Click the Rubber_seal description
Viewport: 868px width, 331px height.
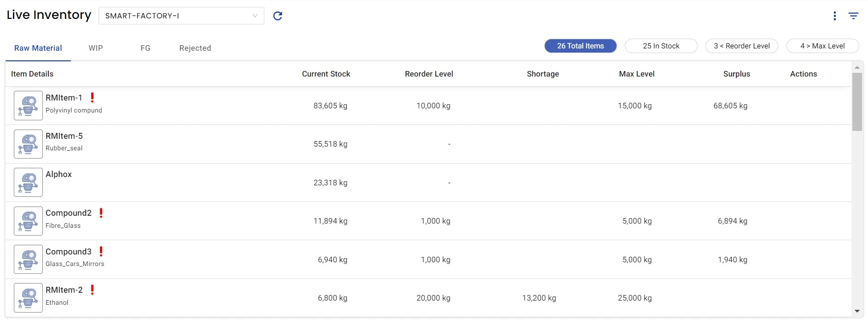pyautogui.click(x=64, y=148)
